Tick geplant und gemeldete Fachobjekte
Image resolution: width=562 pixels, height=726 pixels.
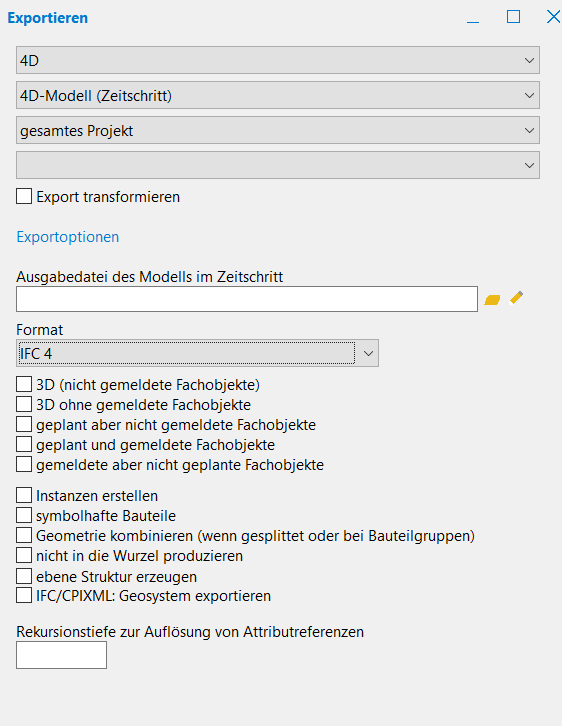pos(24,444)
